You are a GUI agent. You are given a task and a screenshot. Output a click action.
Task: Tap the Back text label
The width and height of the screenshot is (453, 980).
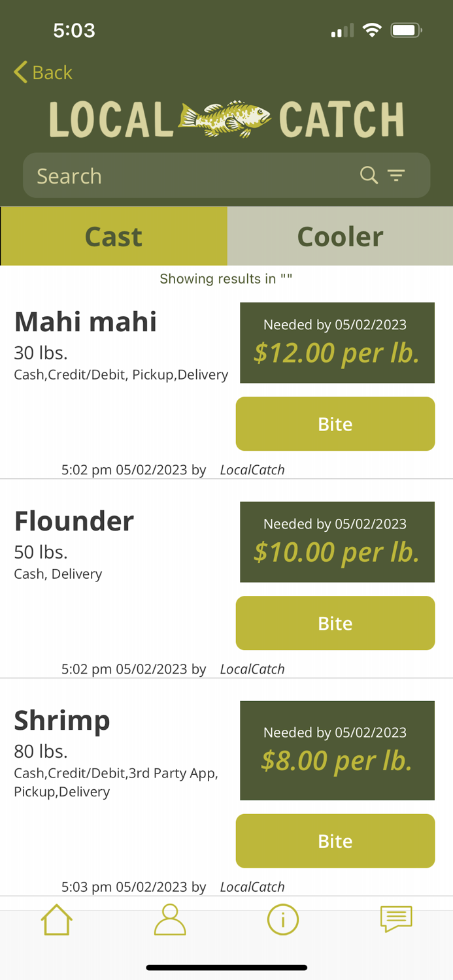(51, 72)
